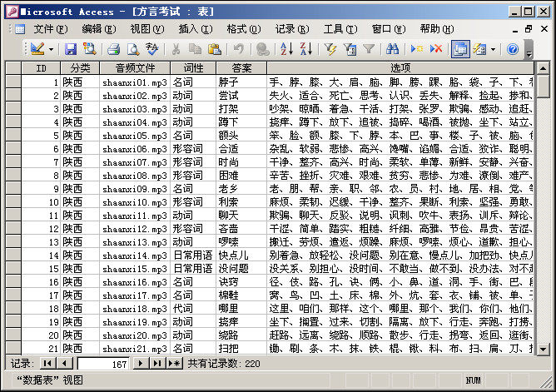Open Microsoft Access Help question icon

coord(513,49)
